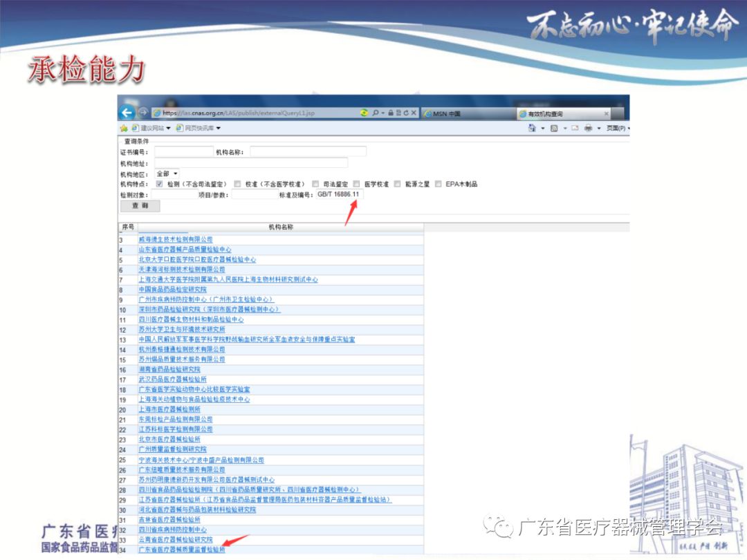Check the EPA木制品 checkbox
This screenshot has width=747, height=560.
[x=439, y=184]
